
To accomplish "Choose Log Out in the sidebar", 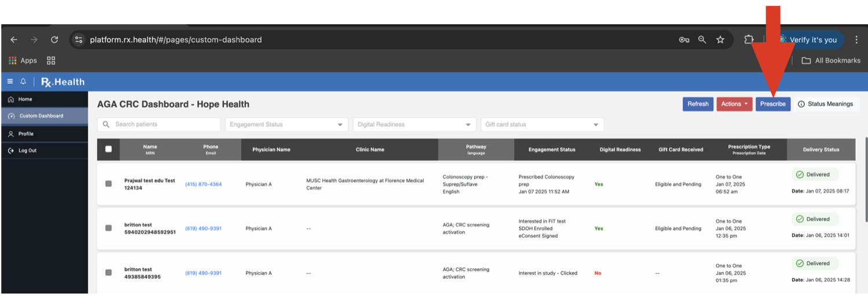I will pos(45,150).
